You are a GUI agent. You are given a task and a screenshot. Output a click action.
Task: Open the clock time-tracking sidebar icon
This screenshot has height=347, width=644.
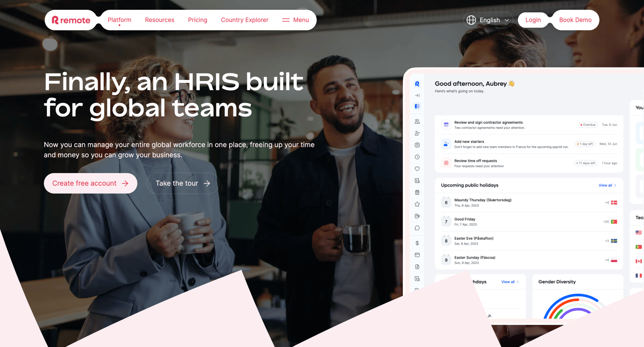tap(417, 157)
